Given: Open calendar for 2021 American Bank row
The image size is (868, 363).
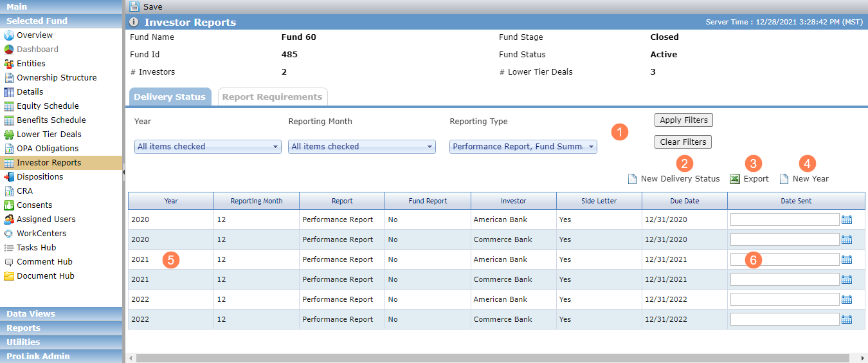Looking at the screenshot, I should pyautogui.click(x=847, y=259).
